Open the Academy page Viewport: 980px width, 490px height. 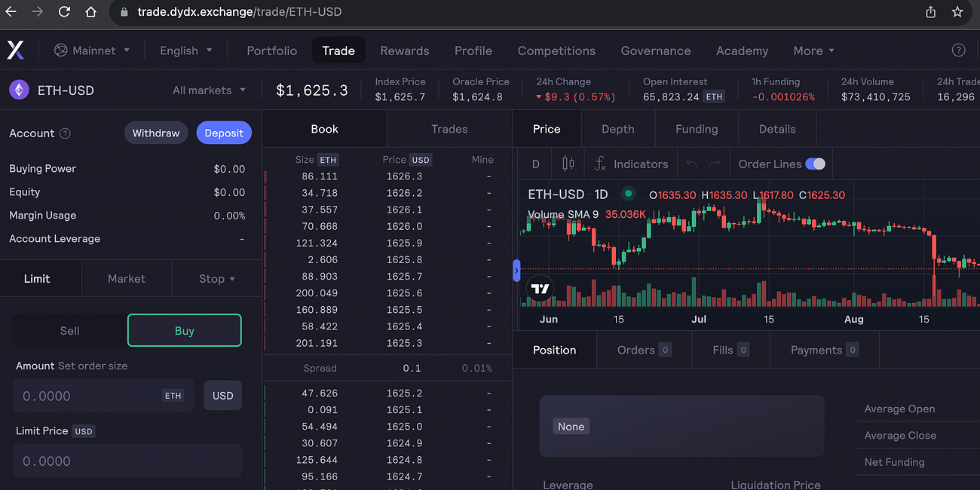click(743, 51)
